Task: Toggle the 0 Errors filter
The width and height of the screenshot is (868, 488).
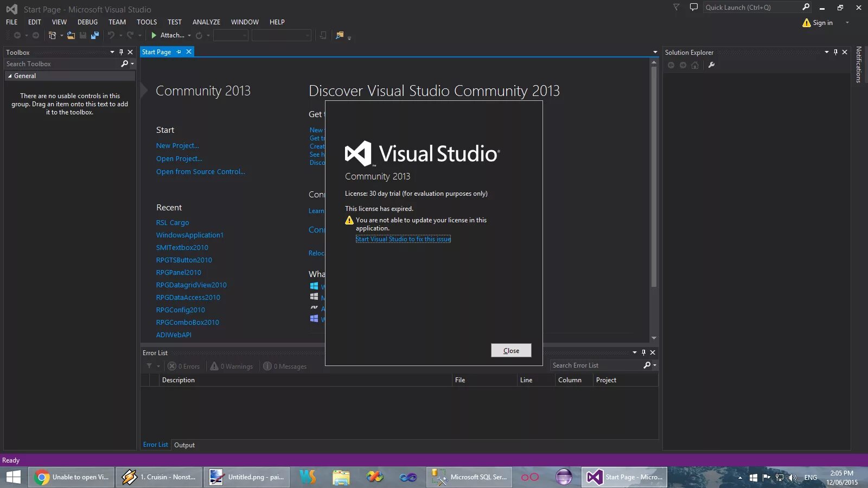Action: click(x=184, y=367)
